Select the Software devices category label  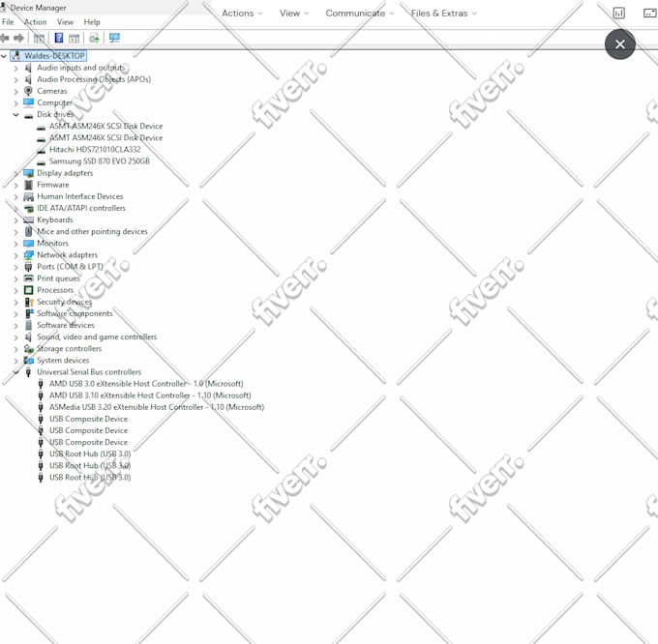[x=66, y=325]
